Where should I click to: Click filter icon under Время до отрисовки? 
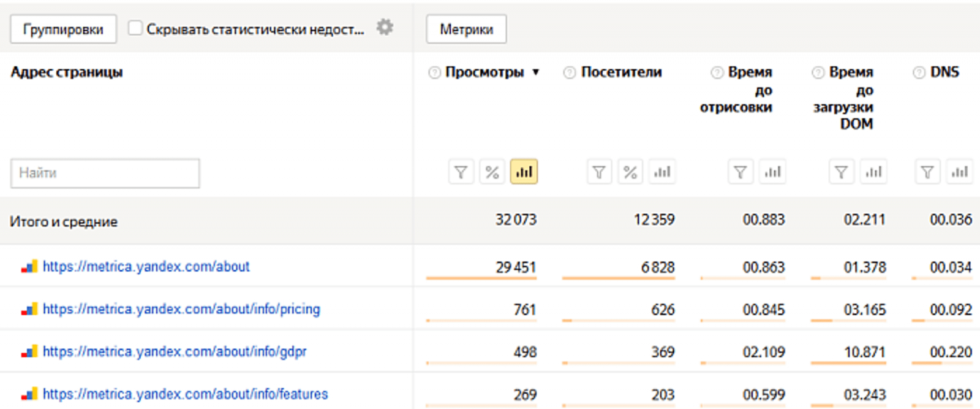[x=740, y=172]
